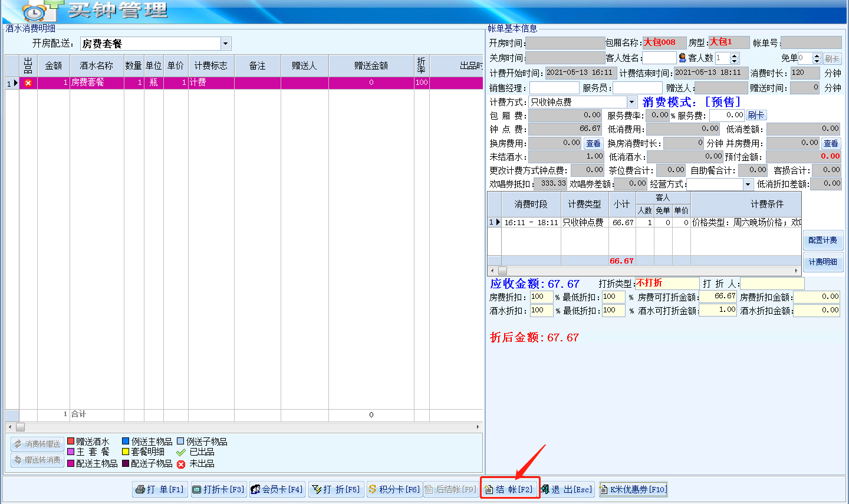
Task: Click the 服务员 input field
Action: (x=637, y=88)
